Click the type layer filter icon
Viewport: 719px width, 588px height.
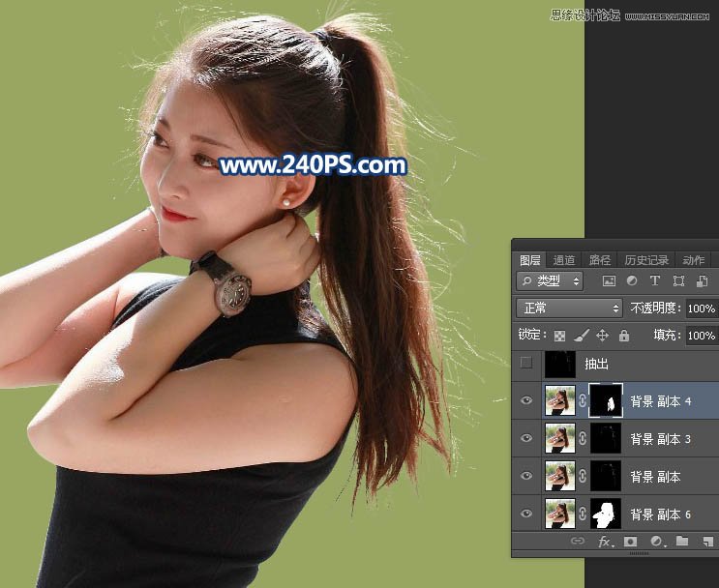click(x=655, y=280)
